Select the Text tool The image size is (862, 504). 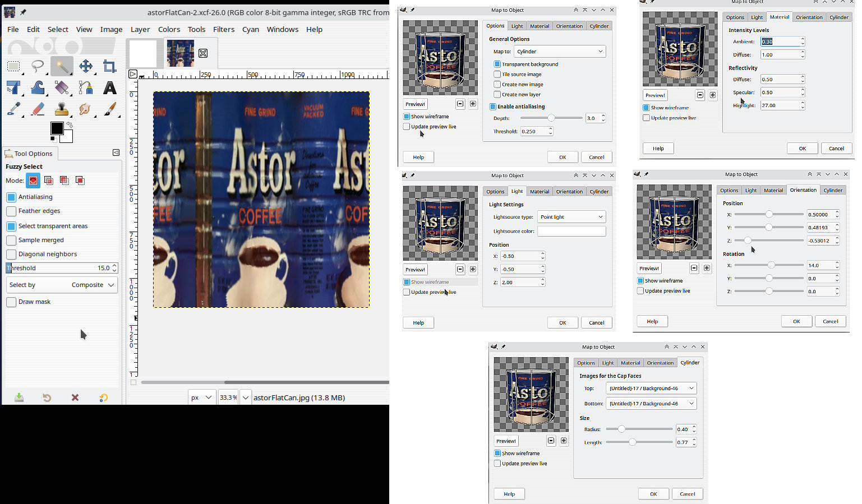(110, 87)
